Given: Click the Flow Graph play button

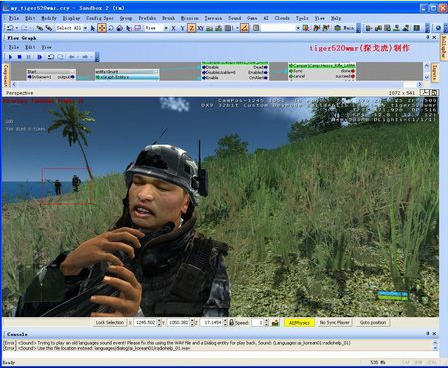Looking at the screenshot, I should (x=10, y=57).
